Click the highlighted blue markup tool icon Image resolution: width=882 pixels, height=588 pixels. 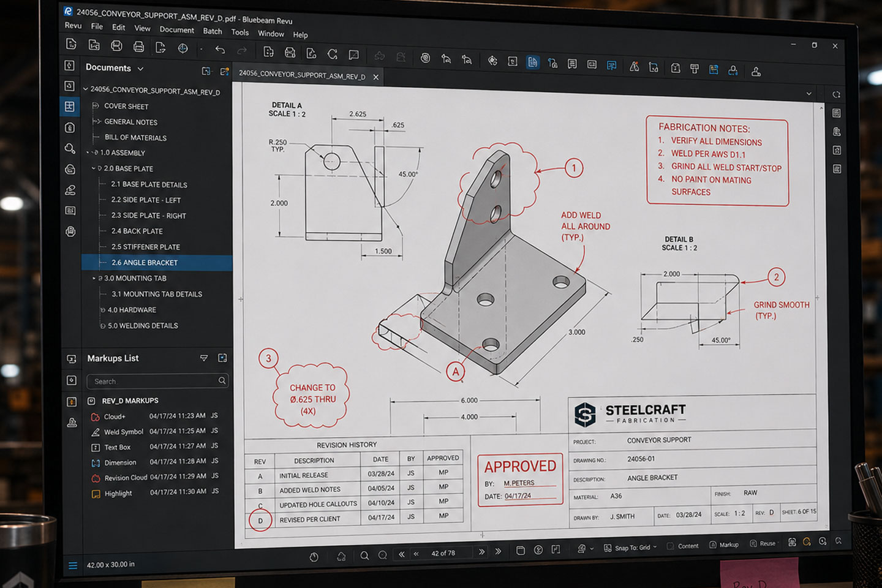pyautogui.click(x=533, y=62)
